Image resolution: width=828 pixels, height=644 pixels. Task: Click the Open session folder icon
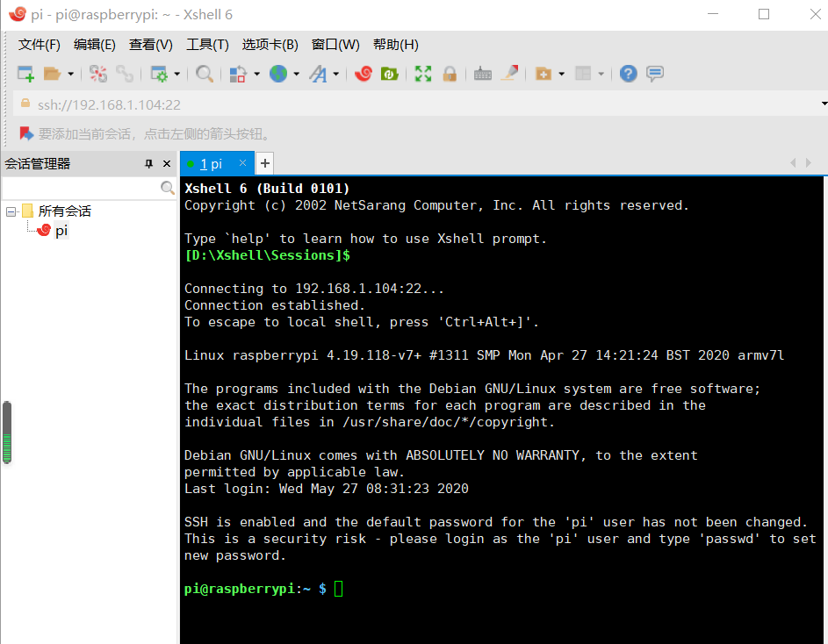tap(52, 74)
